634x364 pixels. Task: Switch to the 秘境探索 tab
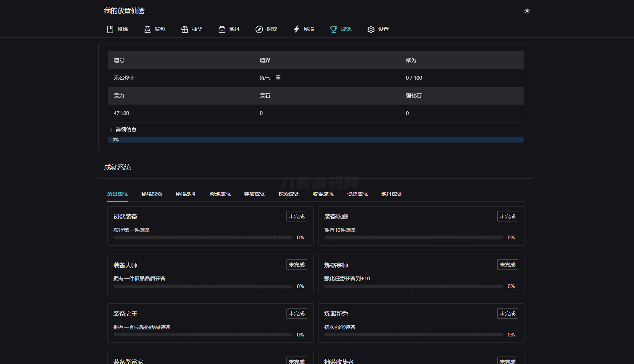152,194
